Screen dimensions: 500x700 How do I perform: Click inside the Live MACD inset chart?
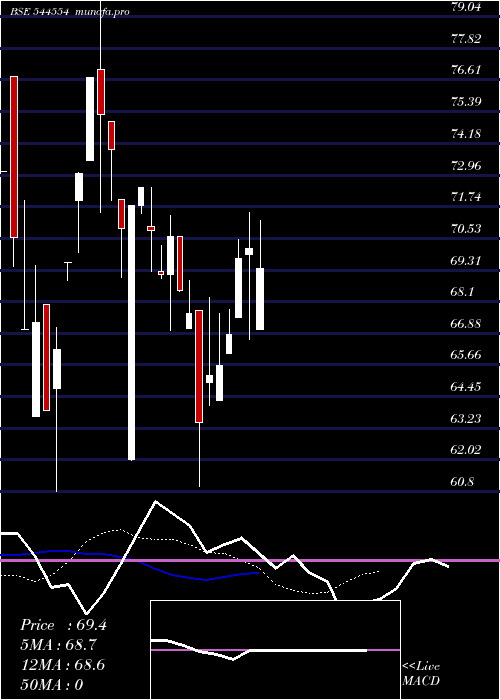click(275, 650)
